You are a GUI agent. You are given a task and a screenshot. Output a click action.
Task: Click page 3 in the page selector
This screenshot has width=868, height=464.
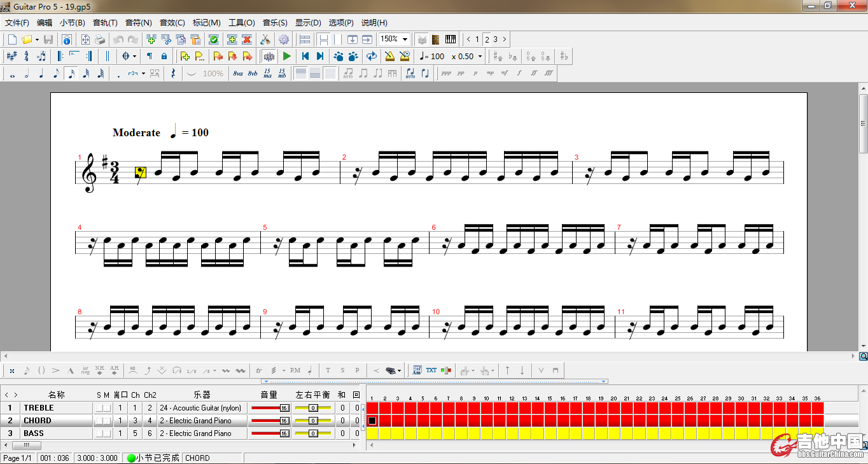pyautogui.click(x=496, y=39)
